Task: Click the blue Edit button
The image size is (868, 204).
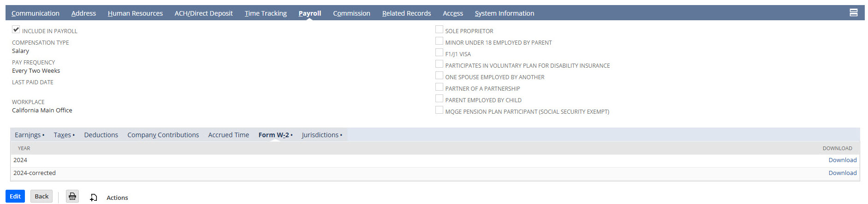Action: [x=15, y=196]
